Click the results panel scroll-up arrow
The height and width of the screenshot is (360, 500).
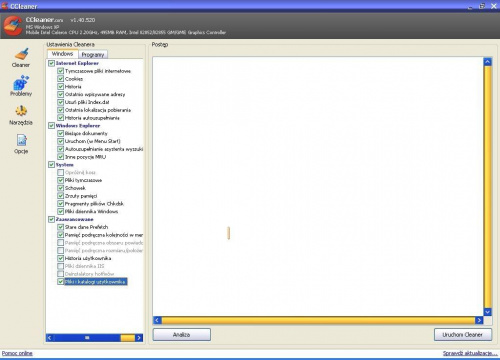(488, 62)
